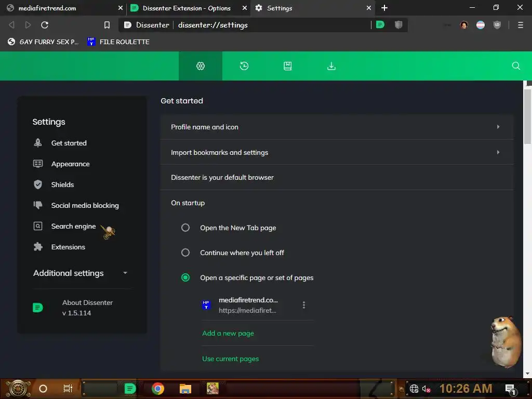Screen dimensions: 532x399
Task: Close the Dissenter Extension Options tab
Action: (244, 8)
